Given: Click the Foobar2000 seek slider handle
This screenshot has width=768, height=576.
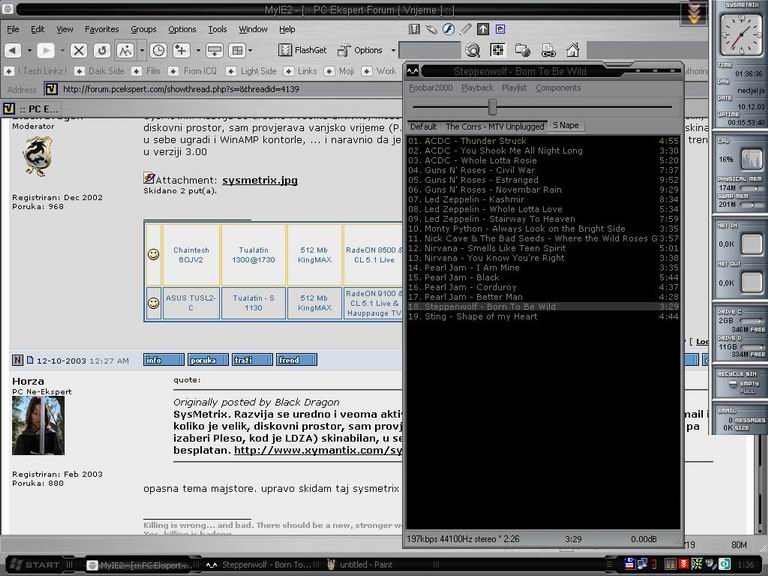Looking at the screenshot, I should tap(492, 106).
